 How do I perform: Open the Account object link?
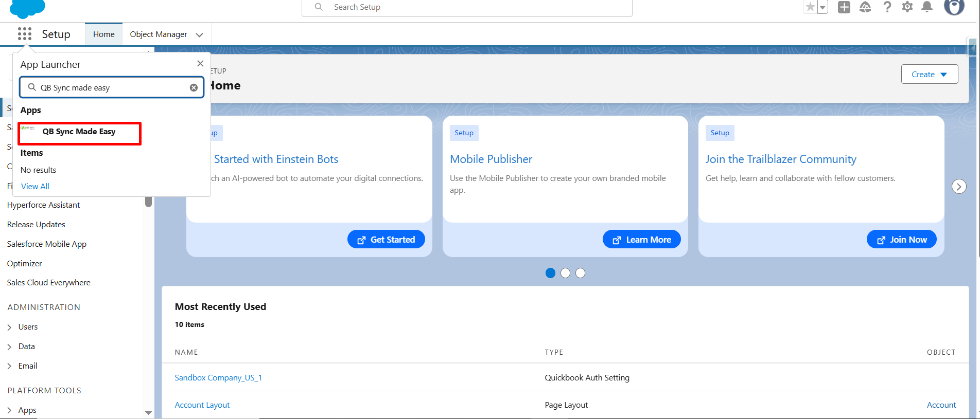(x=941, y=405)
